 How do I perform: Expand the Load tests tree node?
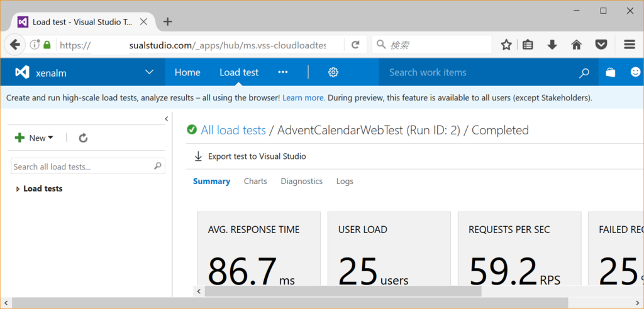[x=18, y=189]
